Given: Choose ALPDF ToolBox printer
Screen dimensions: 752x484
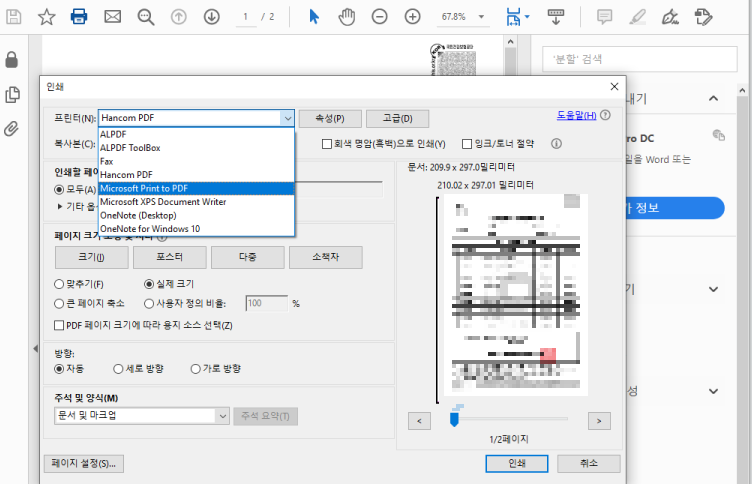Looking at the screenshot, I should point(196,148).
